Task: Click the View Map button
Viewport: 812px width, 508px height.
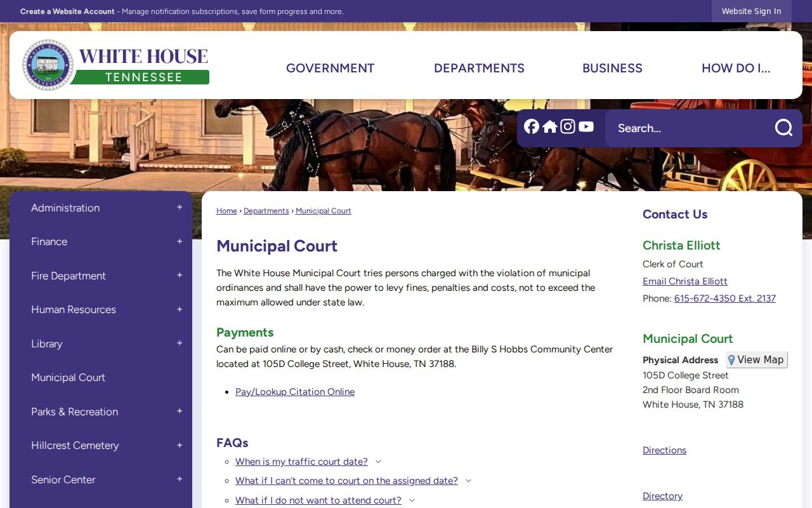Action: 757,360
